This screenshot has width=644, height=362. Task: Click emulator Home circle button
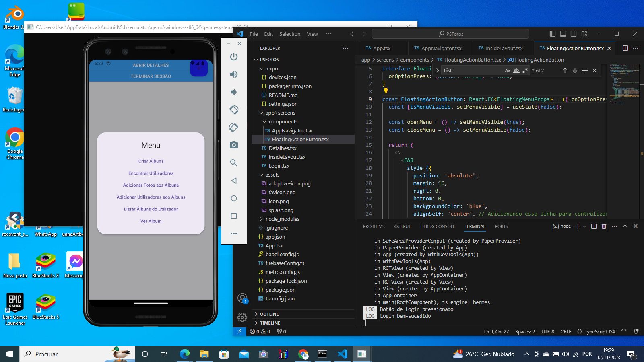click(x=233, y=198)
